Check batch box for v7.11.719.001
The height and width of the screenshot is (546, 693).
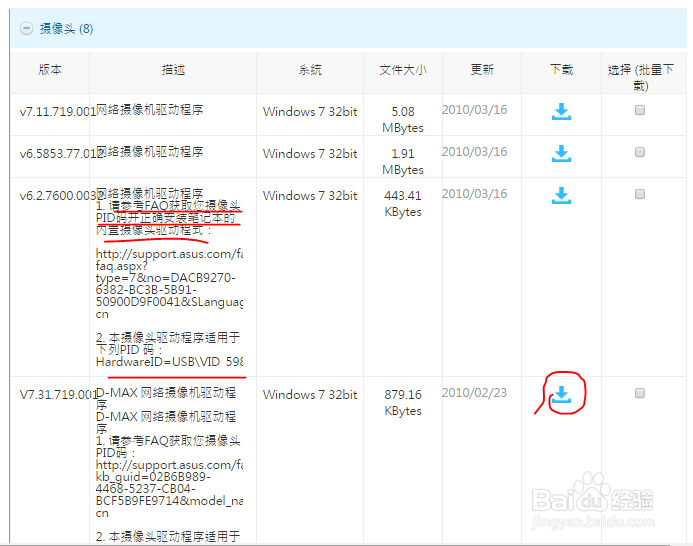click(x=640, y=110)
